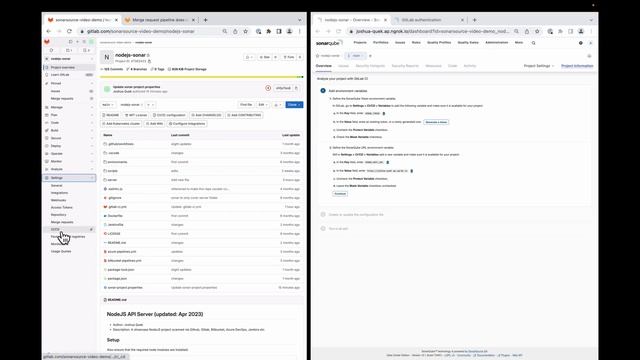The width and height of the screenshot is (640, 360).
Task: Click the Generate a token button
Action: (436, 122)
